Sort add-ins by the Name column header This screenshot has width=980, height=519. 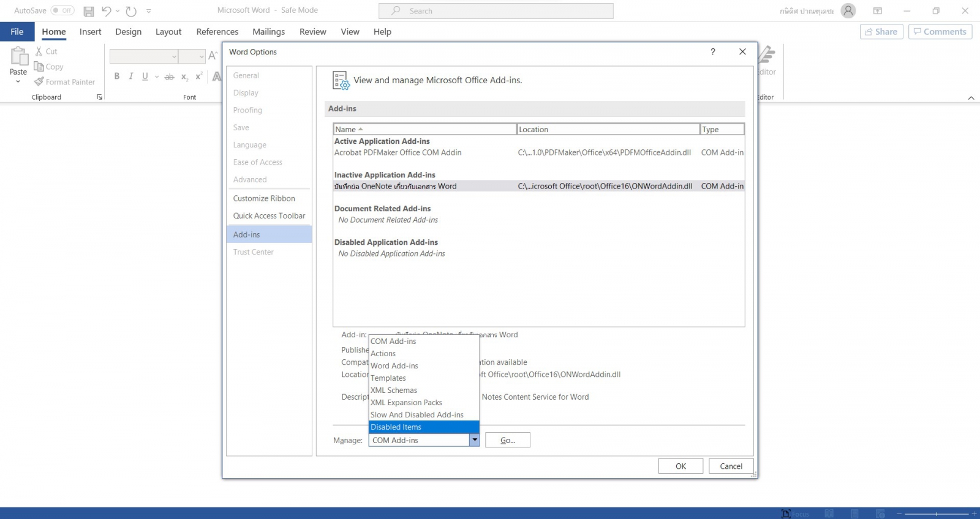coord(424,130)
